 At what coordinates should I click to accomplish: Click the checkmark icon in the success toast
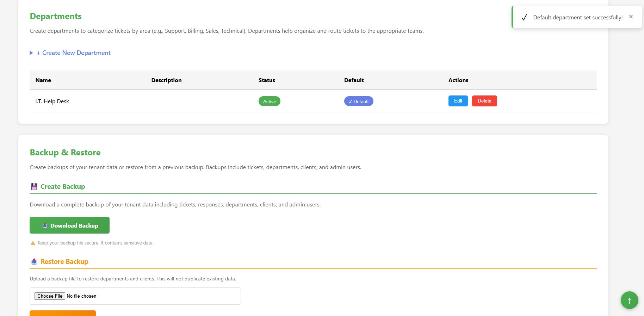(524, 18)
